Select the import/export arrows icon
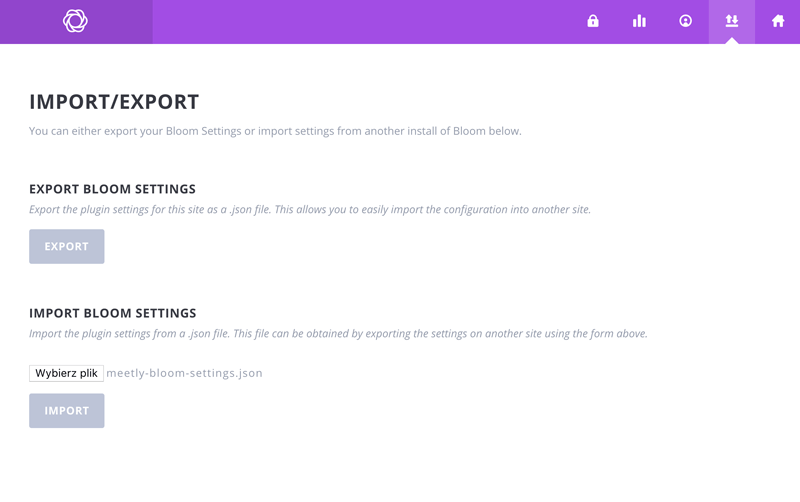 (732, 21)
